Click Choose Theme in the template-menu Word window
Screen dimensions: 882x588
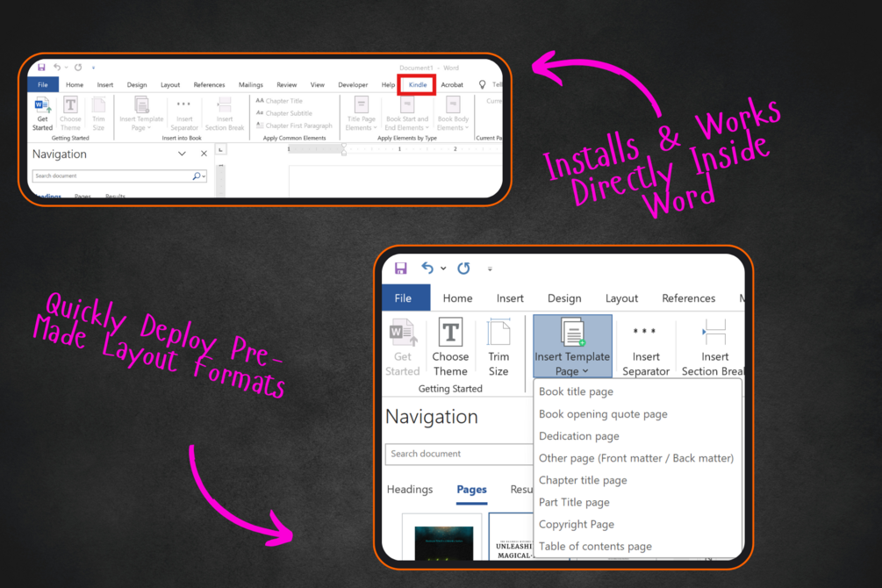[x=450, y=347]
